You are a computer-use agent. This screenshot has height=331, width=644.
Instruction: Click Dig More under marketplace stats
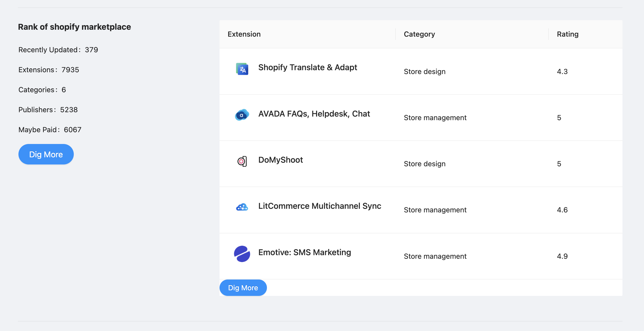[x=46, y=154]
